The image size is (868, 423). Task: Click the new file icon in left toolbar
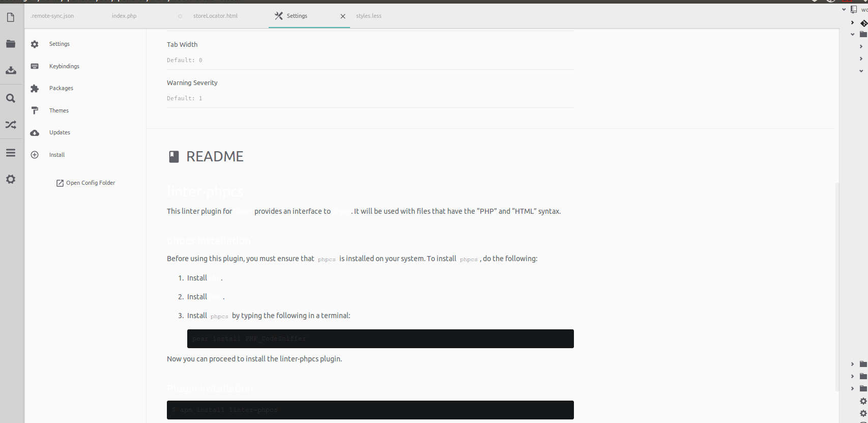click(10, 17)
